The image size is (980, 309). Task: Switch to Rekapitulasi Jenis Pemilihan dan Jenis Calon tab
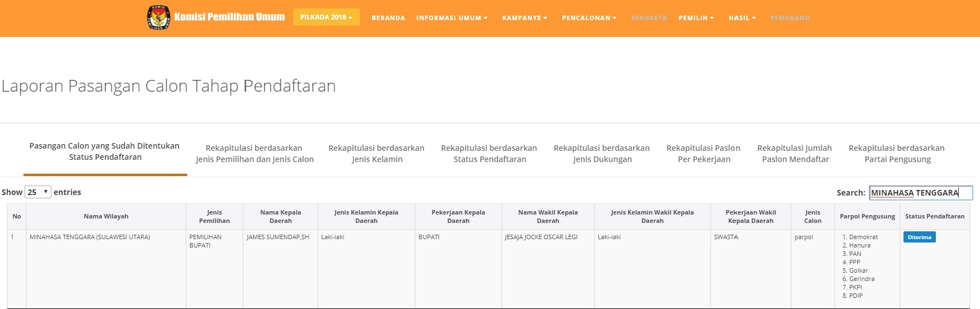254,154
